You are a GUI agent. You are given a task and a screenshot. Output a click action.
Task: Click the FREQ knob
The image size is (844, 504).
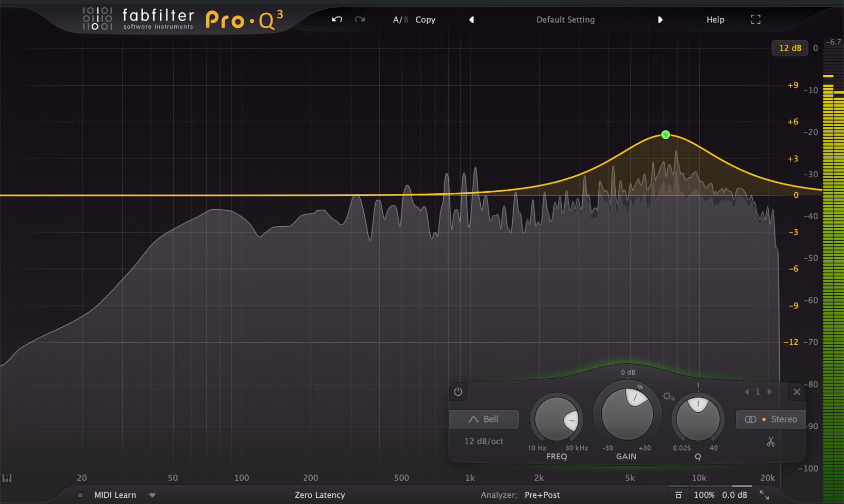click(556, 419)
